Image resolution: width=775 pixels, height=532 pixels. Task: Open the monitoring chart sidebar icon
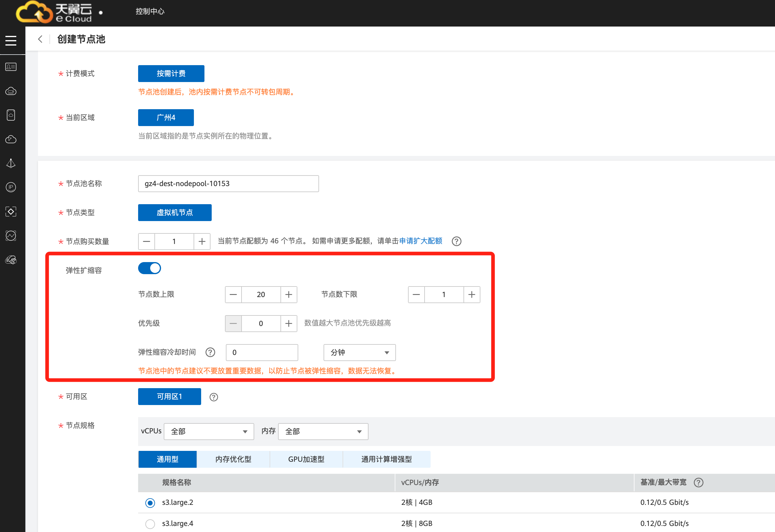11,236
